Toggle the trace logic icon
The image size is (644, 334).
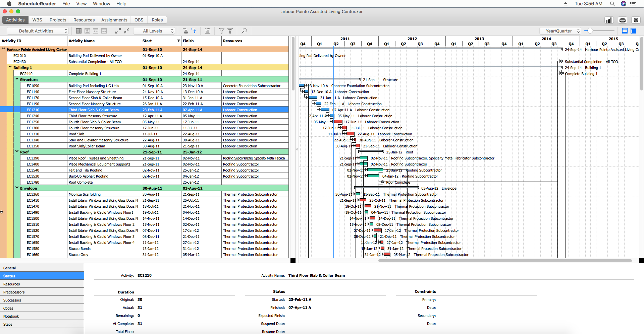(x=194, y=31)
